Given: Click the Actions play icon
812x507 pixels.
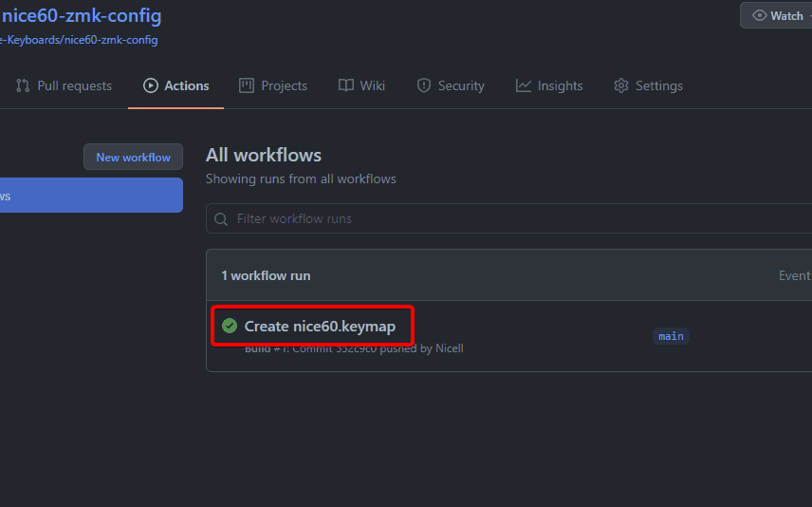Looking at the screenshot, I should click(x=151, y=85).
